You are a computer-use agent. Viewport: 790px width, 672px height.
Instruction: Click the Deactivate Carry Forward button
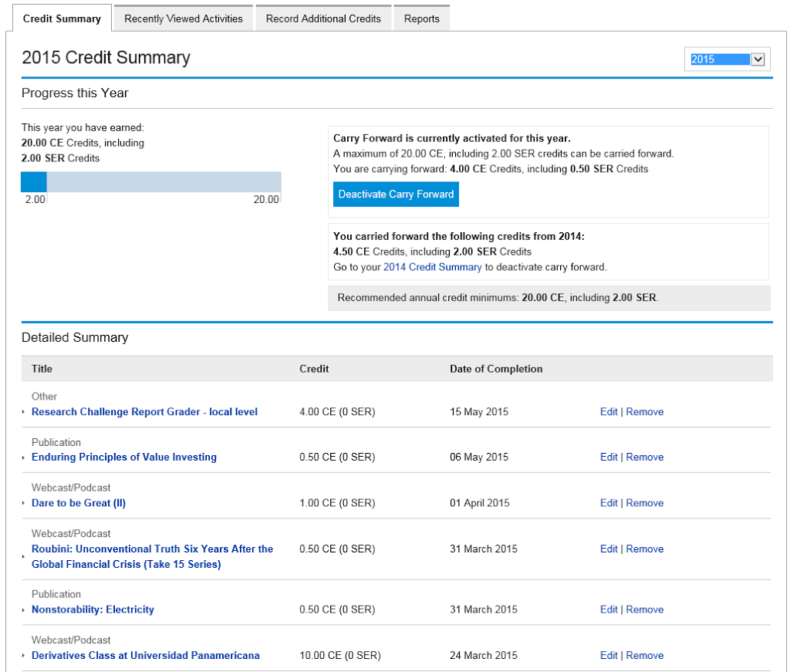pos(396,194)
